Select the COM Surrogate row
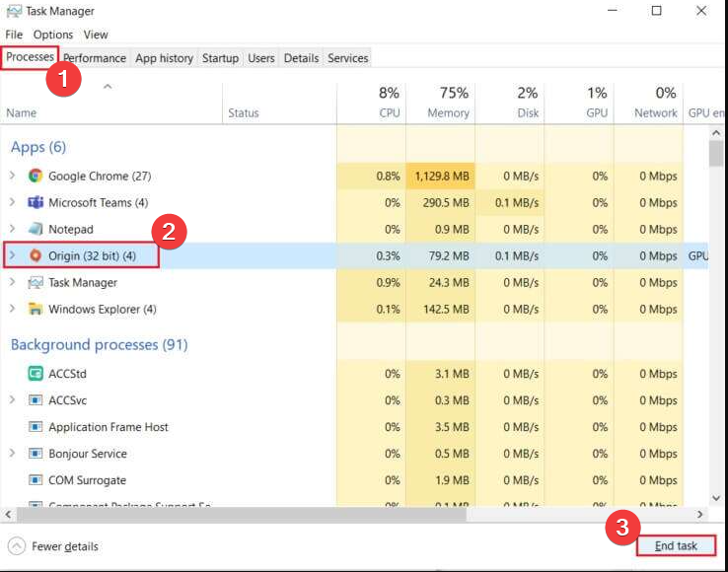Image resolution: width=728 pixels, height=572 pixels. click(x=355, y=480)
